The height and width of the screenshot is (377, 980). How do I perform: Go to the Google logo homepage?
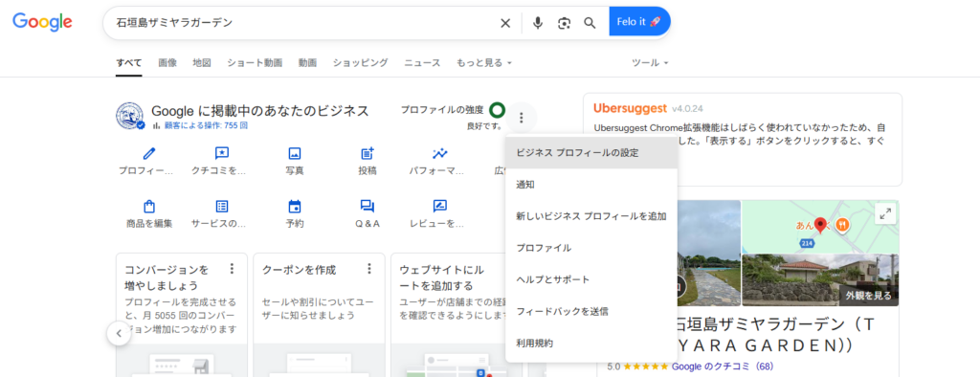click(42, 22)
